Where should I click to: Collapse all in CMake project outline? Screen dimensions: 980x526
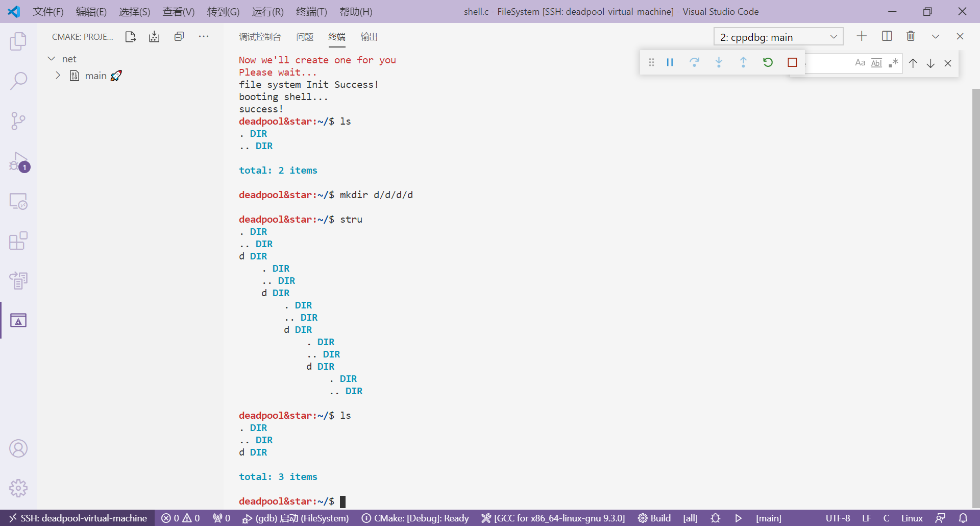[179, 37]
